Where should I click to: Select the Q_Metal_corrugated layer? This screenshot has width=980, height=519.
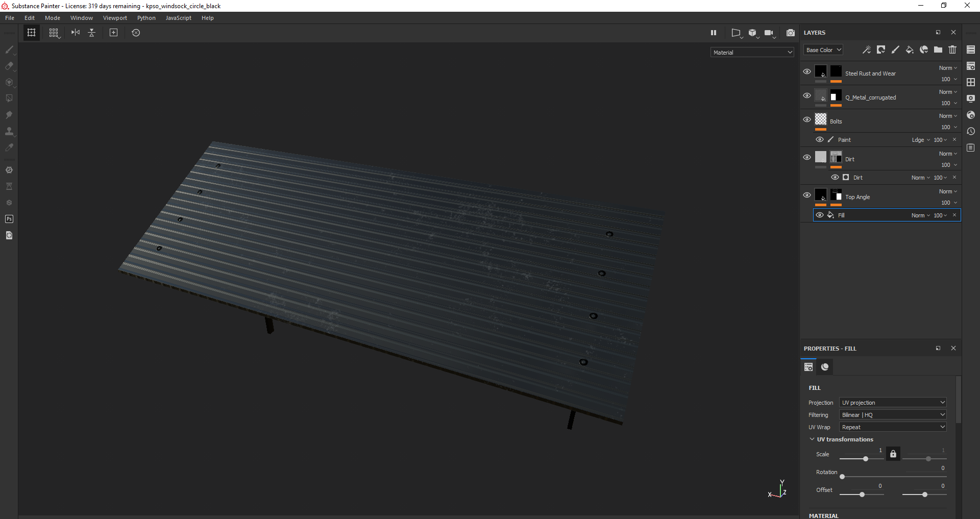pos(870,97)
